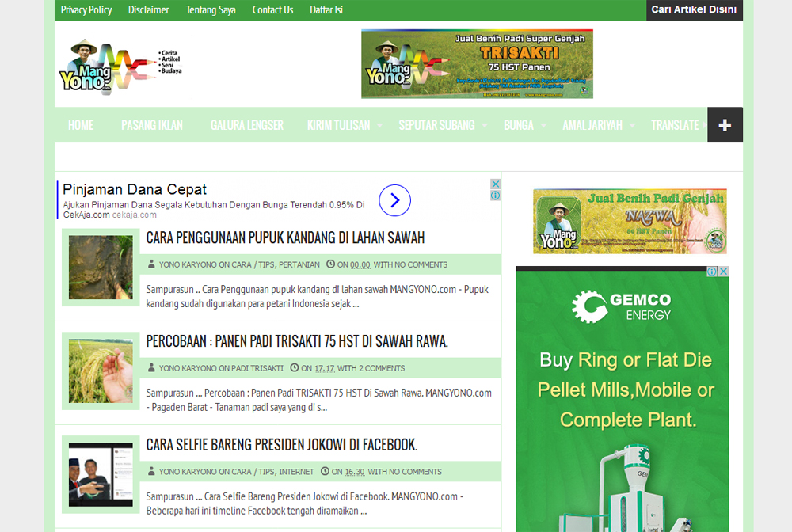The height and width of the screenshot is (532, 792).
Task: Open the Home menu item
Action: 81,125
